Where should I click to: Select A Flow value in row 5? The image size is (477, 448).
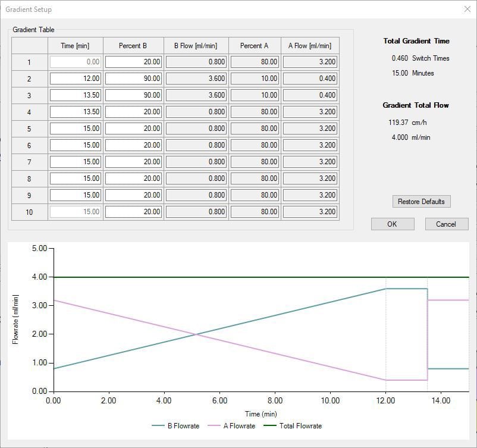(x=310, y=129)
